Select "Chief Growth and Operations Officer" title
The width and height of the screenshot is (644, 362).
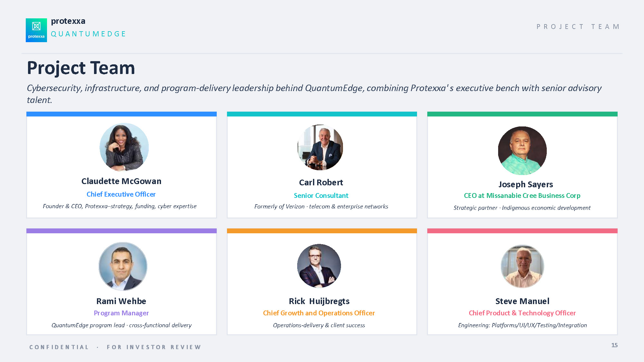coord(319,313)
